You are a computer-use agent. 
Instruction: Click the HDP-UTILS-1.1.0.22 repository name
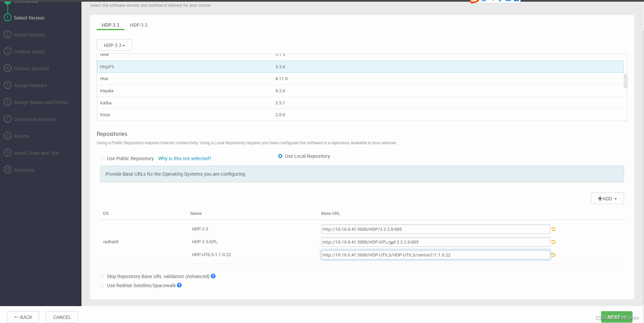coord(211,254)
